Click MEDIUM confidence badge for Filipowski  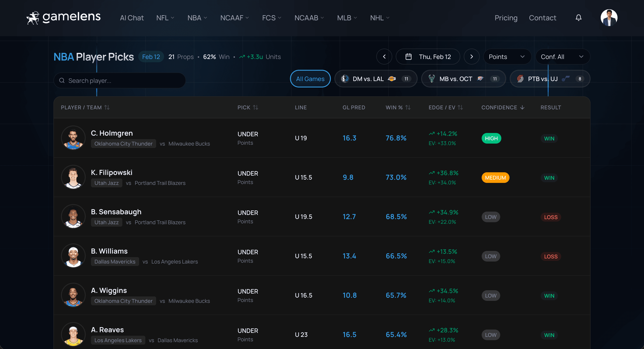coord(495,178)
